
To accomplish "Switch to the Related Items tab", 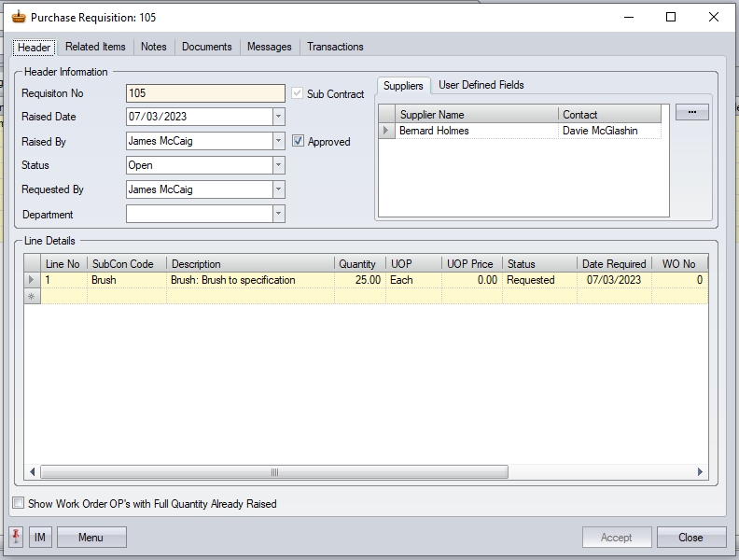I will pyautogui.click(x=95, y=47).
